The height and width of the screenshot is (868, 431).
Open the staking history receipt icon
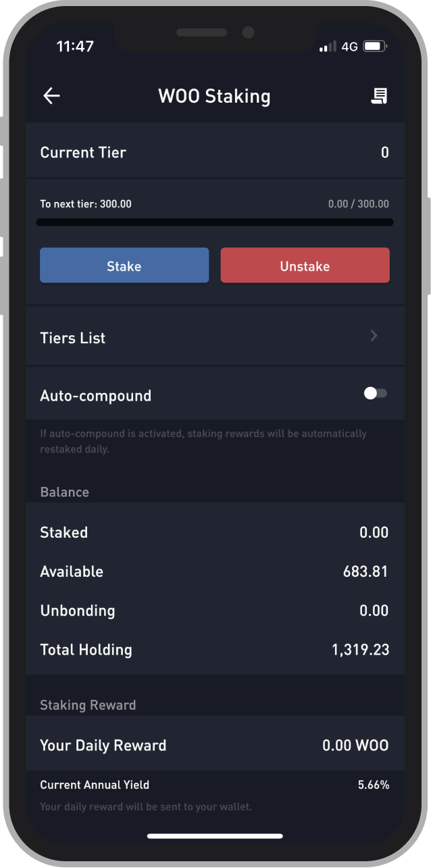click(x=380, y=96)
